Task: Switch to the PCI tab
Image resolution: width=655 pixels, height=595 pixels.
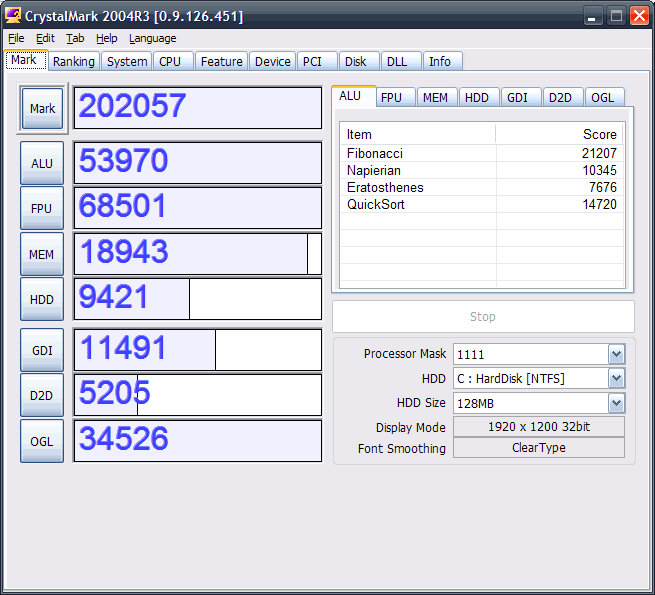Action: [x=317, y=61]
